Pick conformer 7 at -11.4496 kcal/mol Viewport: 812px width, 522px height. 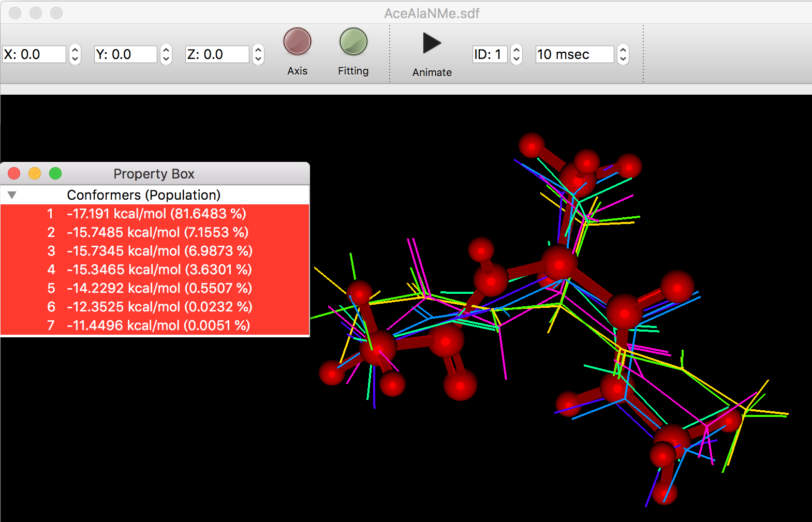[x=155, y=325]
